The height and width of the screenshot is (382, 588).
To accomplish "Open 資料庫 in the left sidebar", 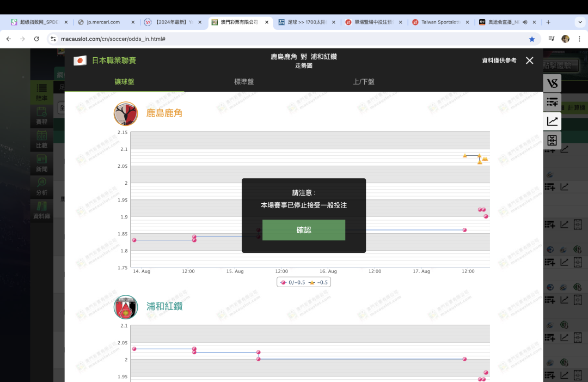I will pyautogui.click(x=41, y=210).
